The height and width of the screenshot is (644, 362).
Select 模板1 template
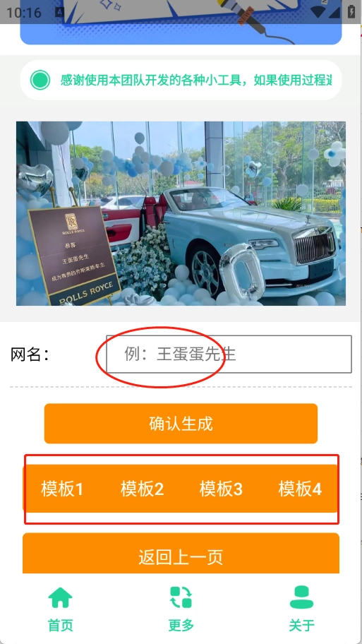click(62, 489)
